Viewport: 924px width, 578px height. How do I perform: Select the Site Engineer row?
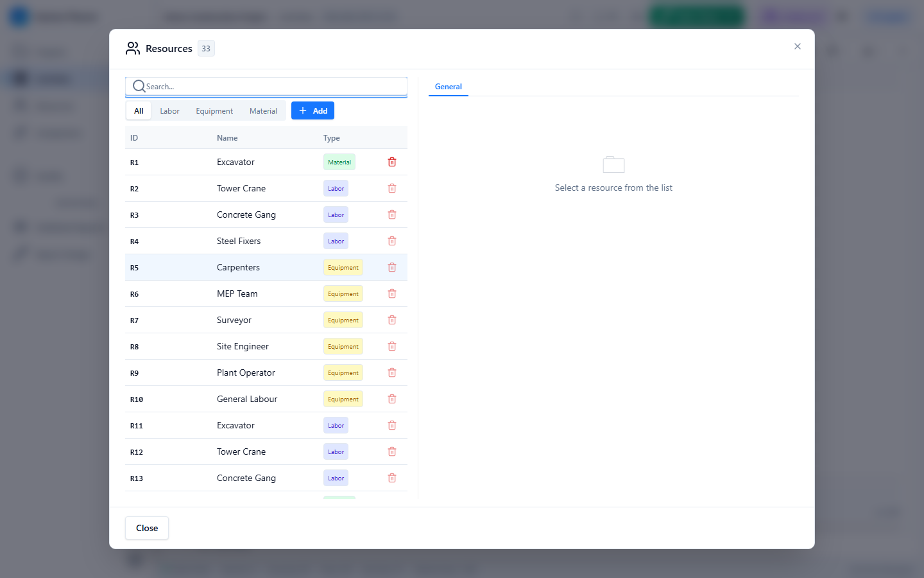tap(266, 346)
